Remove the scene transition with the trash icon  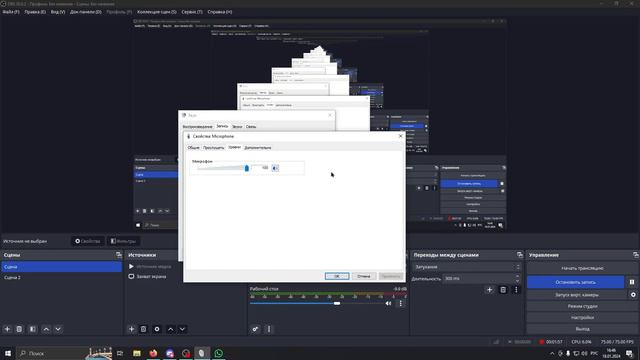pyautogui.click(x=503, y=290)
